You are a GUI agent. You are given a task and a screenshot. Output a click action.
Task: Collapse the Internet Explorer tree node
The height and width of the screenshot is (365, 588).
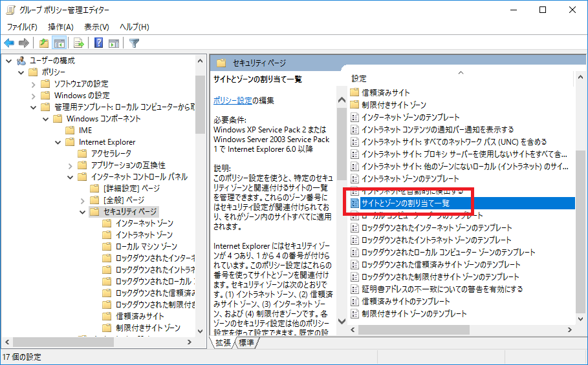(x=58, y=142)
